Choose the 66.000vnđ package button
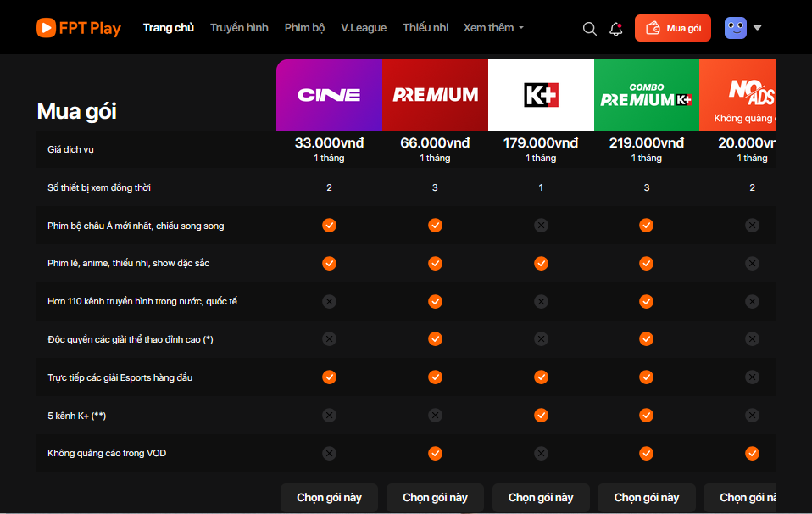 (x=435, y=498)
